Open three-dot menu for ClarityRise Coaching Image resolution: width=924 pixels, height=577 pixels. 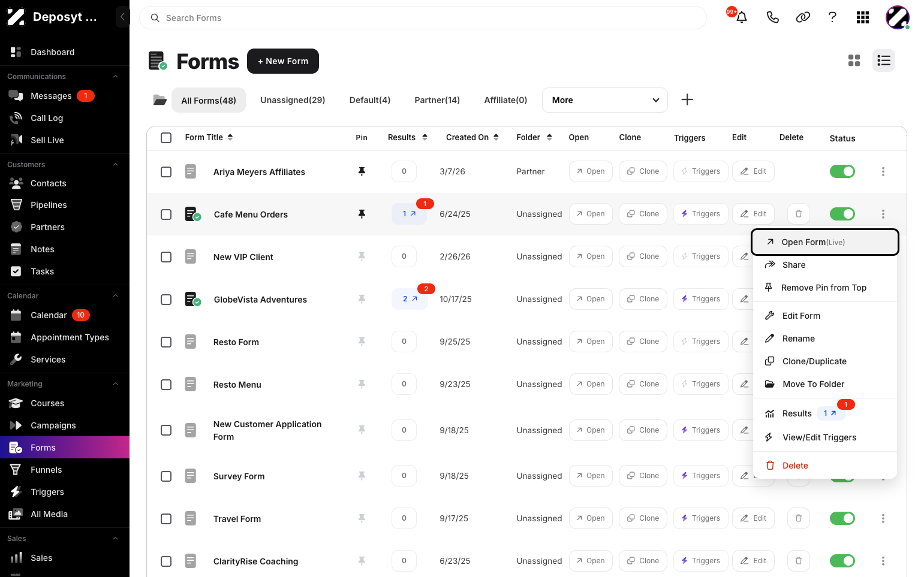(883, 561)
